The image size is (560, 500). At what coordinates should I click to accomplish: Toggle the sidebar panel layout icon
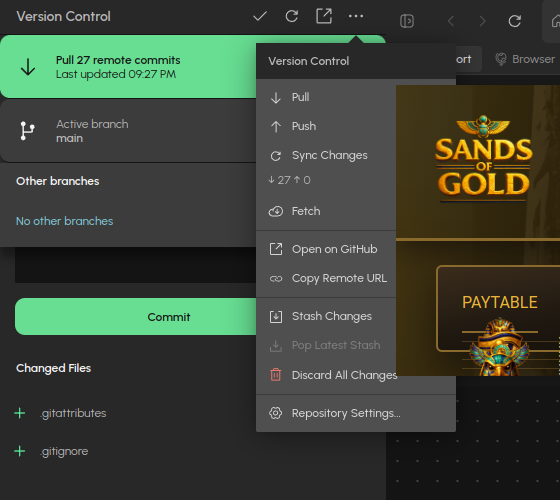tap(407, 21)
